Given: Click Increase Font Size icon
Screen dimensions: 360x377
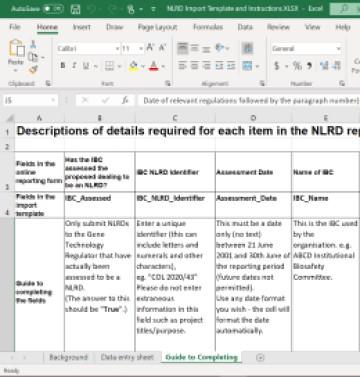Looking at the screenshot, I should (x=150, y=48).
